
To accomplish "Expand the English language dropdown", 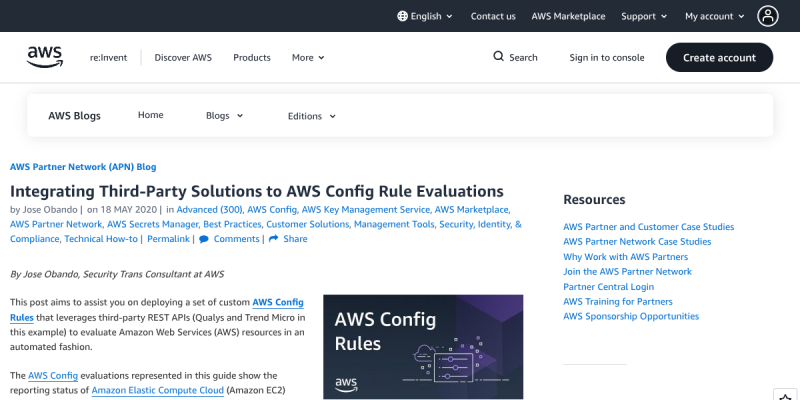I will 425,16.
